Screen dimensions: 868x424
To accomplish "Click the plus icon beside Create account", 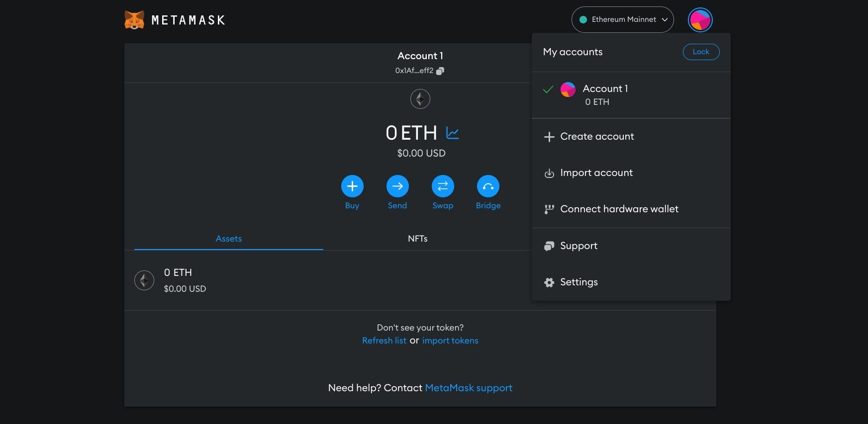I will point(549,137).
